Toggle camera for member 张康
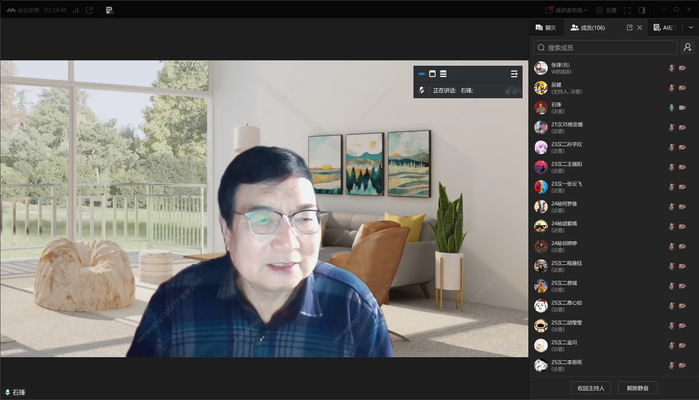 tap(682, 68)
